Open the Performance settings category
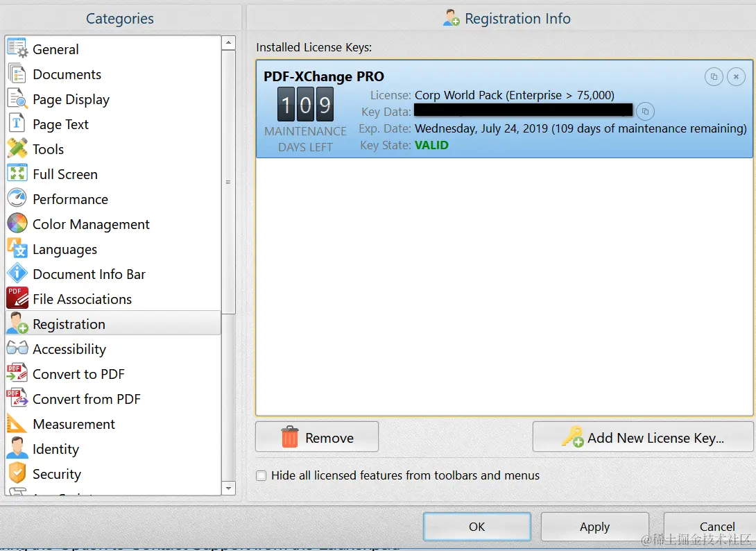The width and height of the screenshot is (756, 551). pos(113,199)
